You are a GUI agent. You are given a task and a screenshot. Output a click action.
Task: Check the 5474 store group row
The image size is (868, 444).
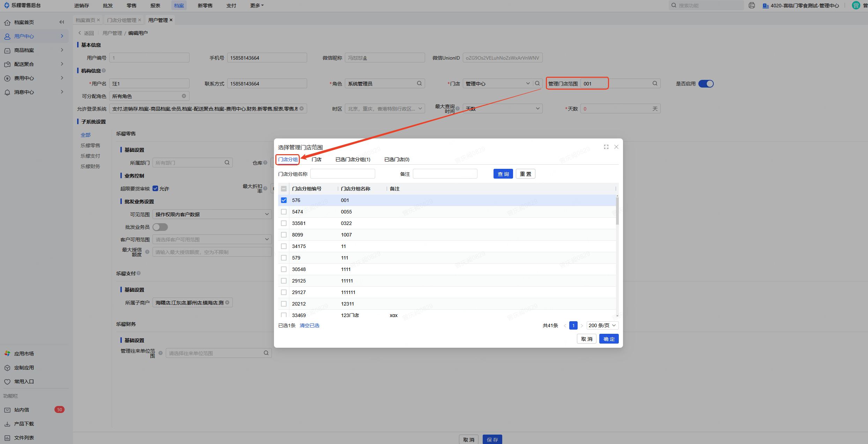tap(284, 212)
